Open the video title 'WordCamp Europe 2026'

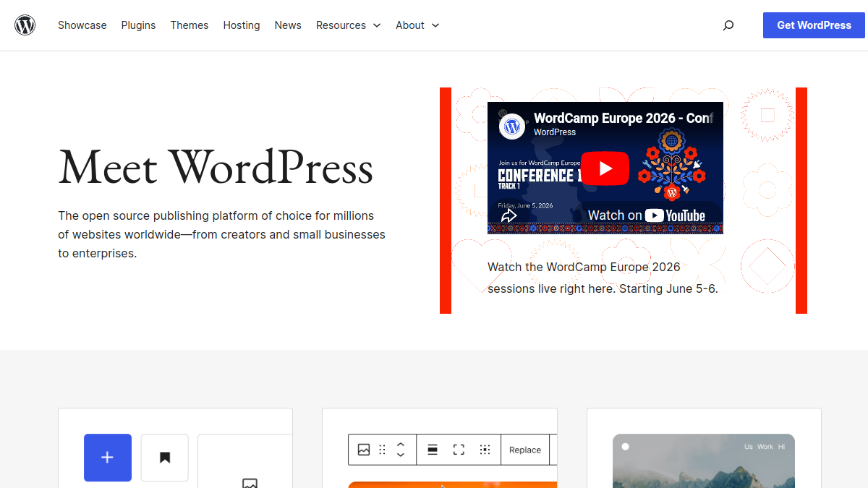point(624,118)
